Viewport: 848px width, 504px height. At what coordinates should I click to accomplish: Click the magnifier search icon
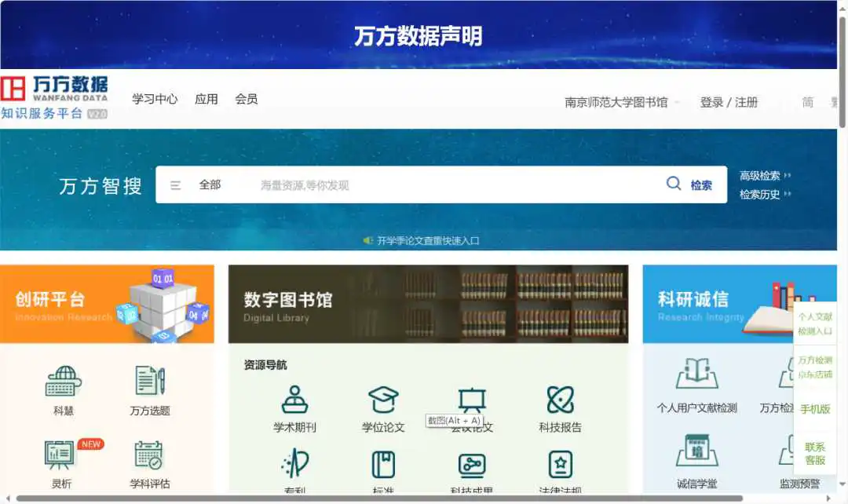pos(674,184)
